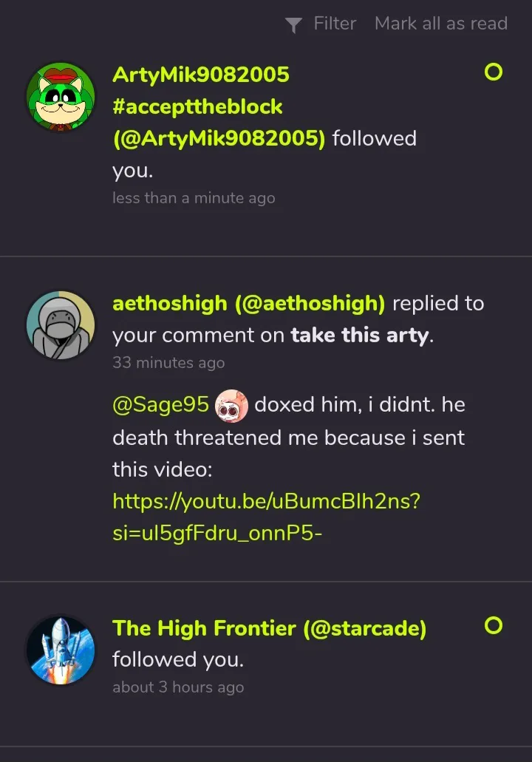Open the #accepttheblock hashtag text
The image size is (532, 762).
[197, 106]
